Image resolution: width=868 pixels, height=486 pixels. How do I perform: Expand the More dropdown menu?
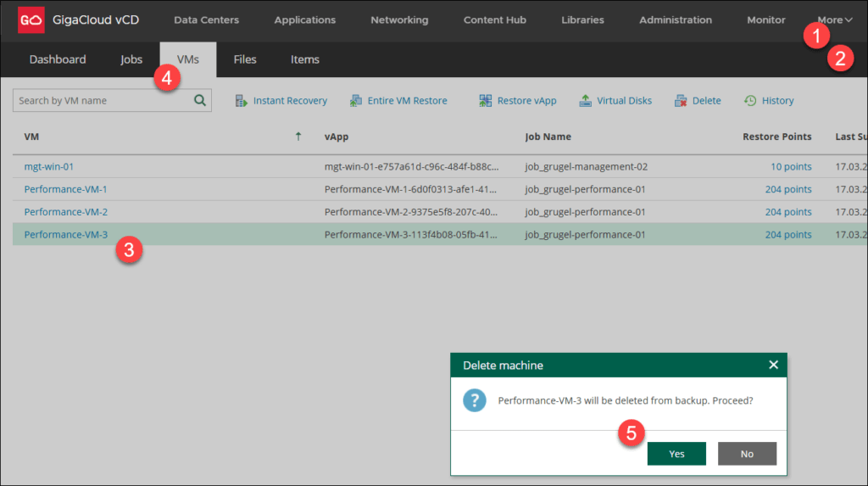pos(835,20)
